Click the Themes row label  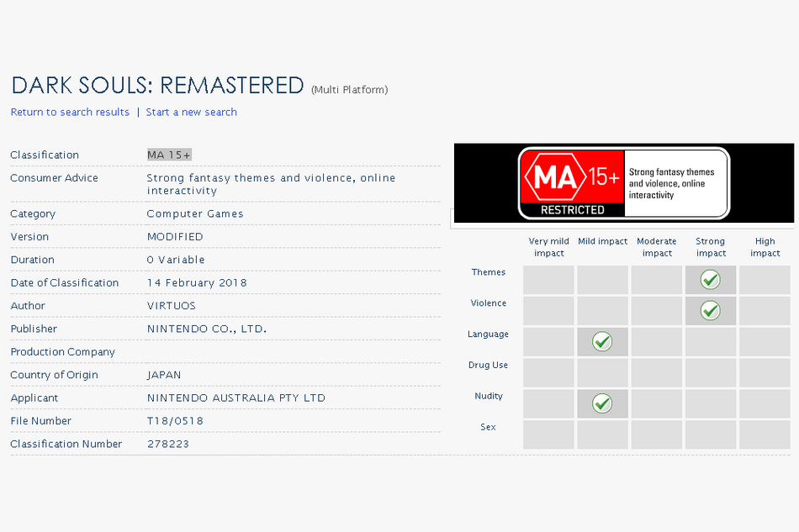pyautogui.click(x=488, y=272)
